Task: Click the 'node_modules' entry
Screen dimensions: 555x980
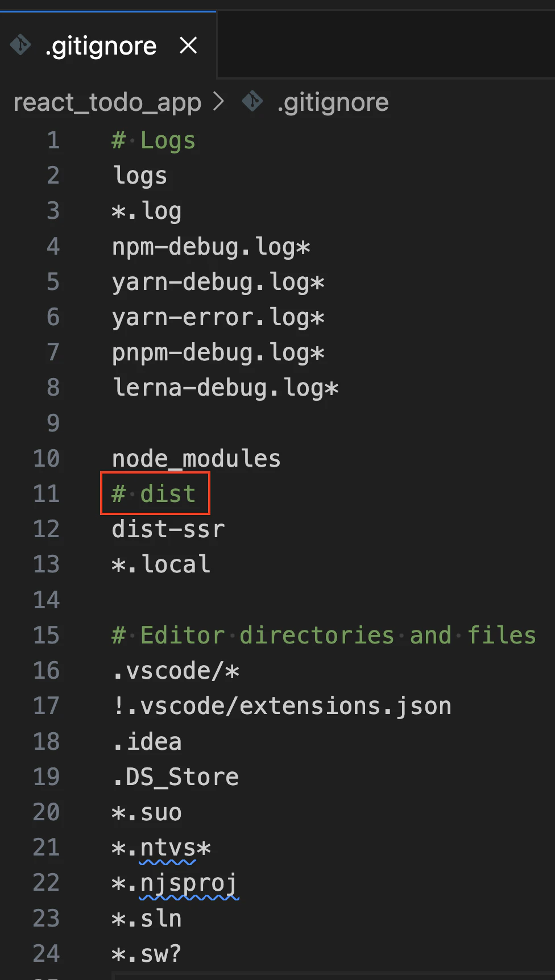Action: 196,459
